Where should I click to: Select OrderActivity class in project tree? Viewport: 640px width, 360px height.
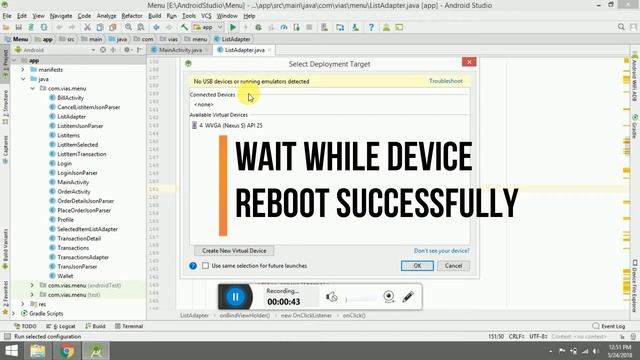pyautogui.click(x=73, y=191)
